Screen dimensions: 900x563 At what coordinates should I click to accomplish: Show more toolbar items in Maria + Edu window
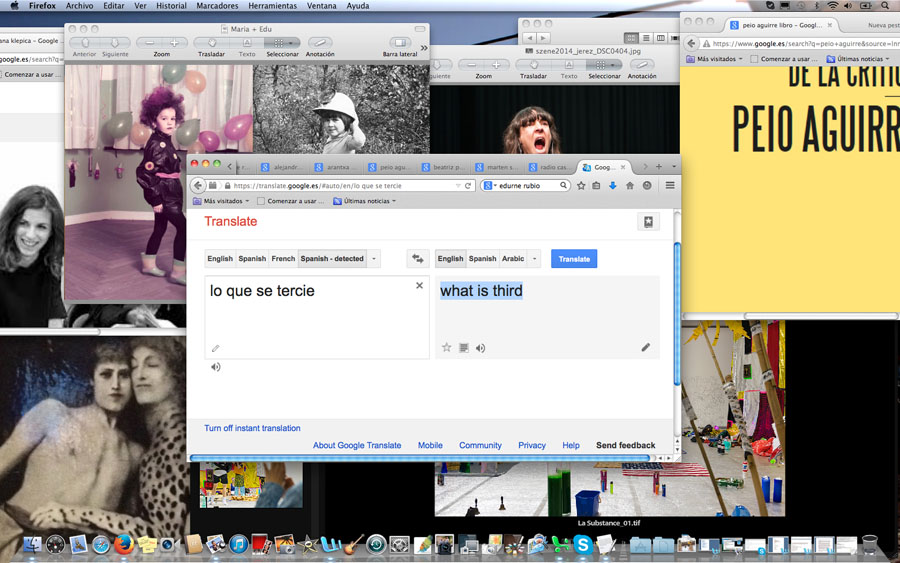point(424,48)
